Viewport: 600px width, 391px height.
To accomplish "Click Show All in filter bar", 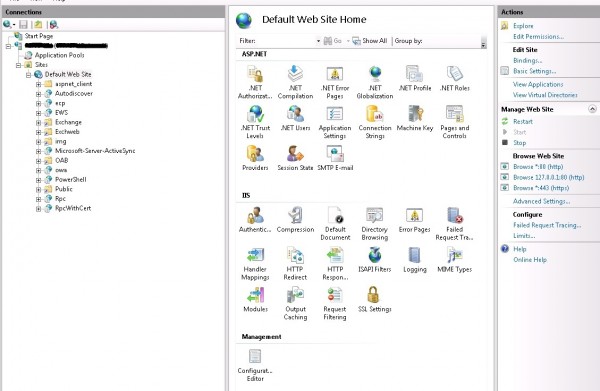I will [x=370, y=41].
